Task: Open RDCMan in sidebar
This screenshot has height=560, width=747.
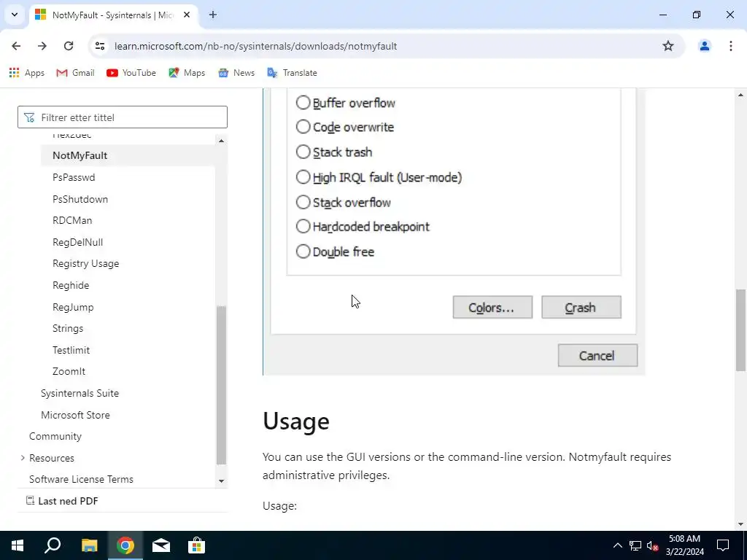Action: pos(72,220)
